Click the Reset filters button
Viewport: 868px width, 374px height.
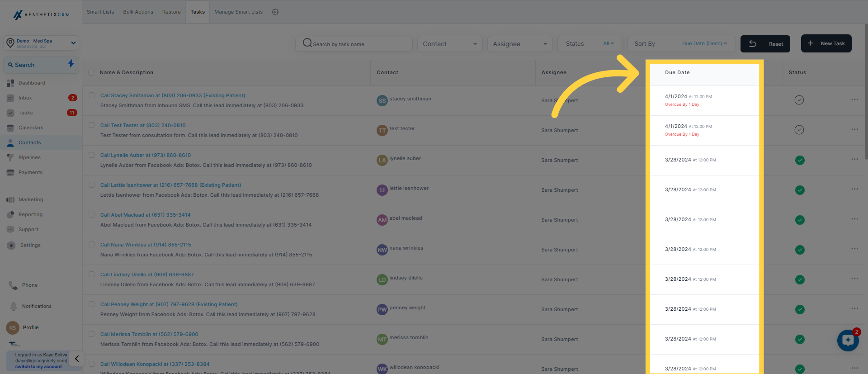point(765,44)
